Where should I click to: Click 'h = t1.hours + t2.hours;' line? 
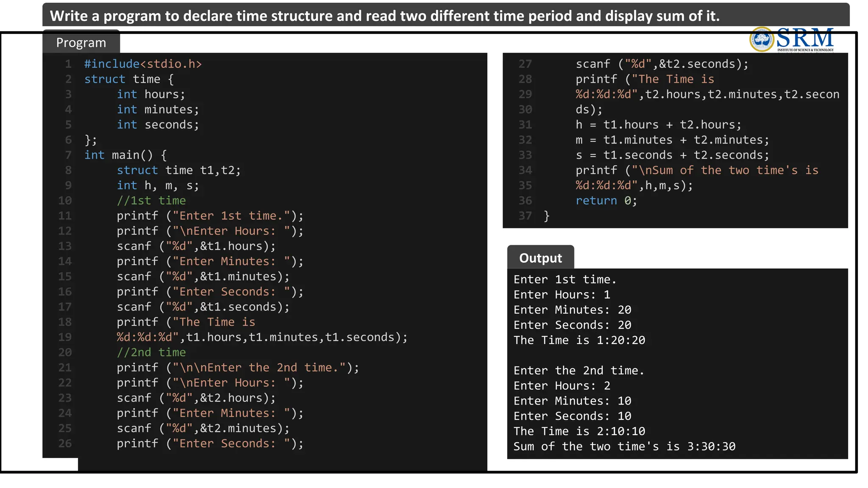(x=658, y=125)
